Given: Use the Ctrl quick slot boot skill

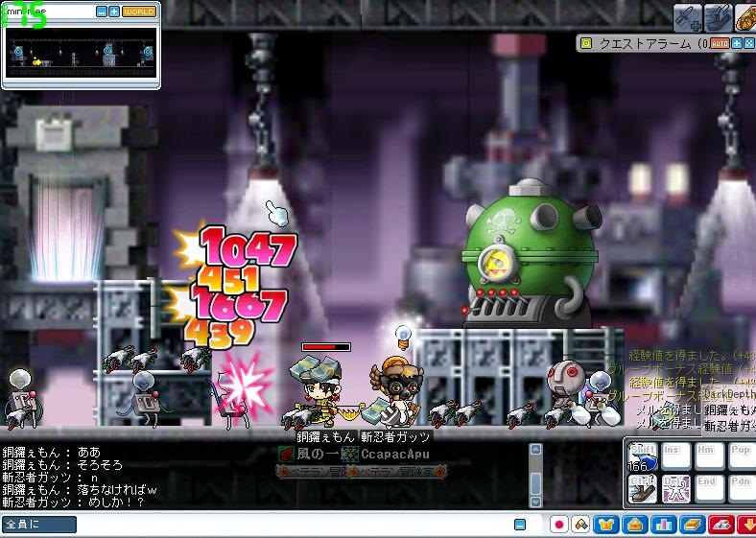Looking at the screenshot, I should pos(643,489).
